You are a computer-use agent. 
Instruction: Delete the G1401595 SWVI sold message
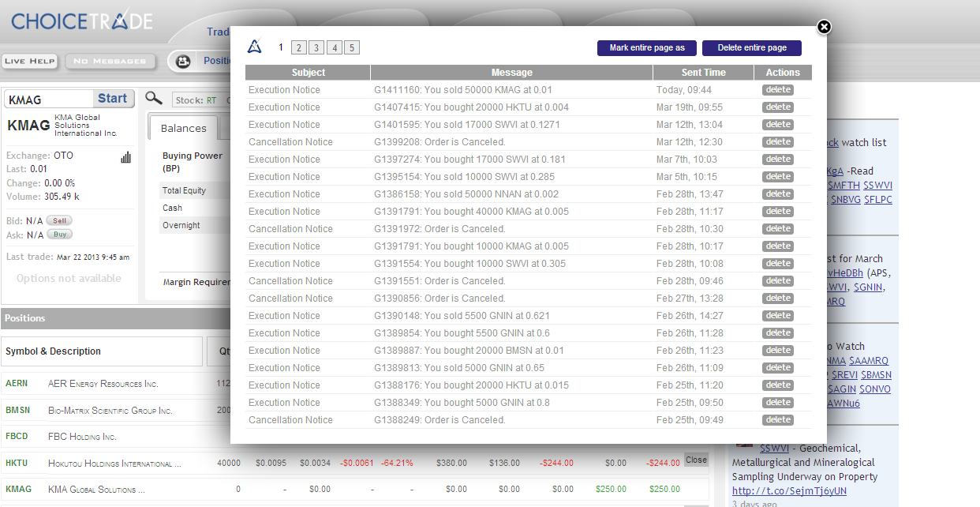(778, 125)
